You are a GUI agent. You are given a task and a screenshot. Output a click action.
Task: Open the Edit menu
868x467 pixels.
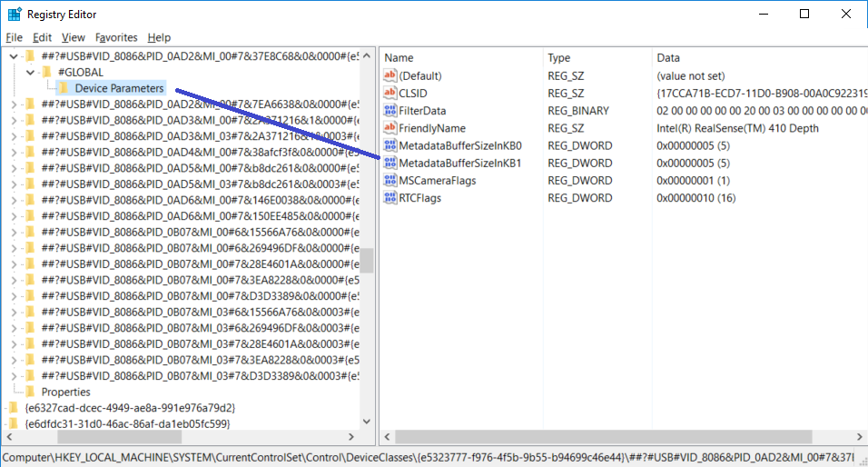coord(42,37)
